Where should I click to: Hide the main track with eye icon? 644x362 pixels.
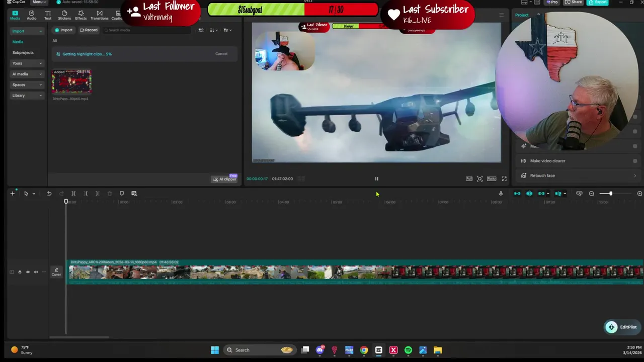click(x=28, y=272)
